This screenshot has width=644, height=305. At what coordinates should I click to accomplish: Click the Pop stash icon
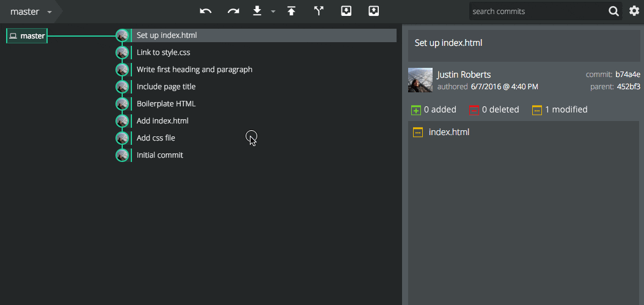coord(373,11)
